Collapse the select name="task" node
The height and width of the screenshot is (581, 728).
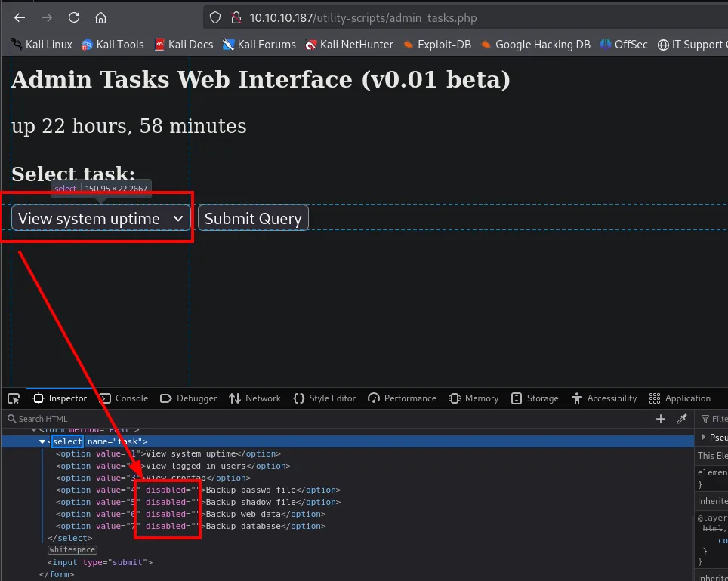42,441
